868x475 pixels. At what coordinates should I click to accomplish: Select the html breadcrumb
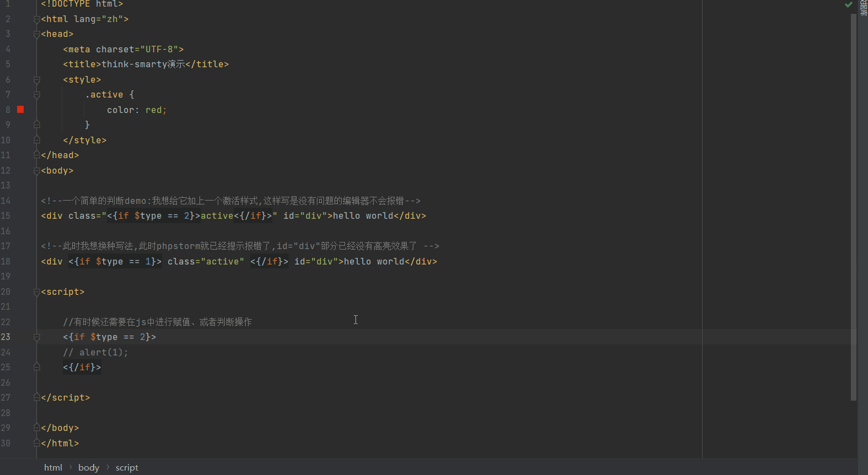tap(53, 467)
